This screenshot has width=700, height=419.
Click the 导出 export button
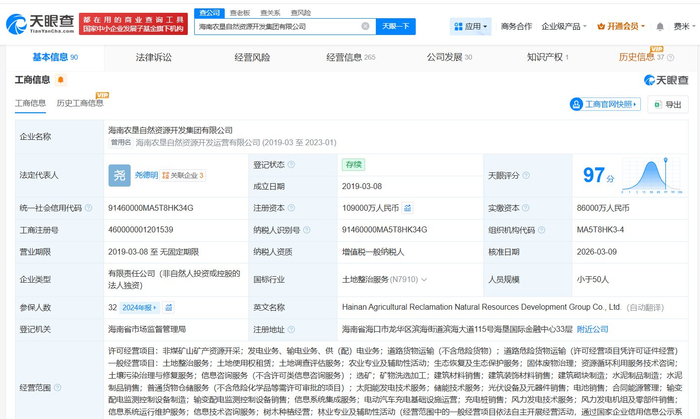(669, 104)
